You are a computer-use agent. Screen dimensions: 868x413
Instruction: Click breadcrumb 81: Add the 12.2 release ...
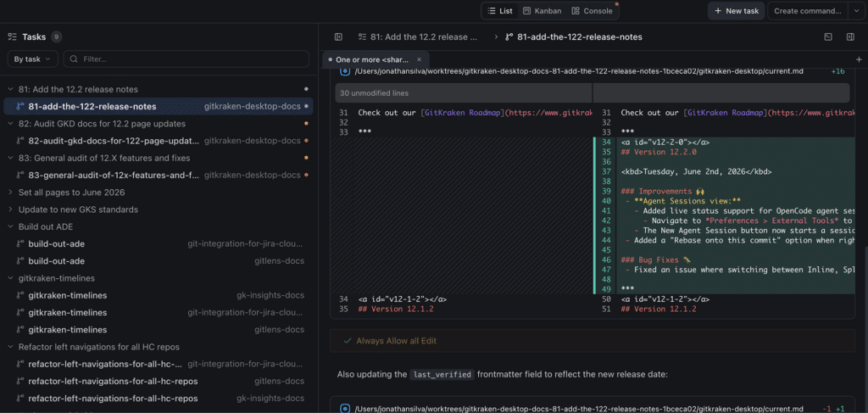424,37
